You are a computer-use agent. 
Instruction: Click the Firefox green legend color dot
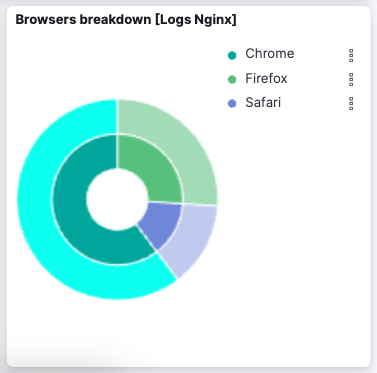point(232,79)
